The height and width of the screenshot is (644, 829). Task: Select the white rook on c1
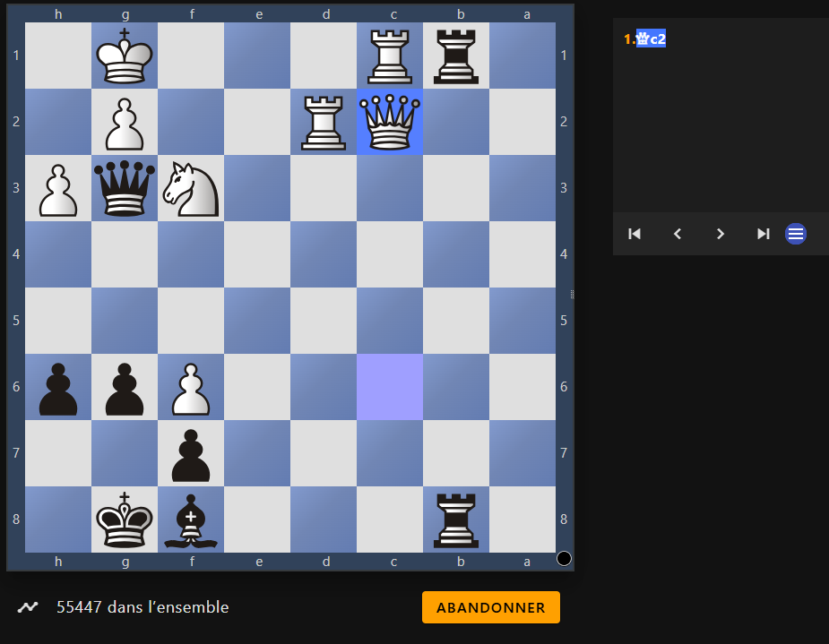[390, 56]
